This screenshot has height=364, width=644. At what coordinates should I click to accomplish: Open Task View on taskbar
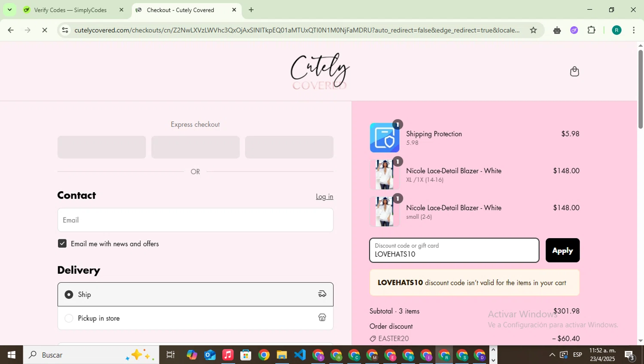coord(170,355)
